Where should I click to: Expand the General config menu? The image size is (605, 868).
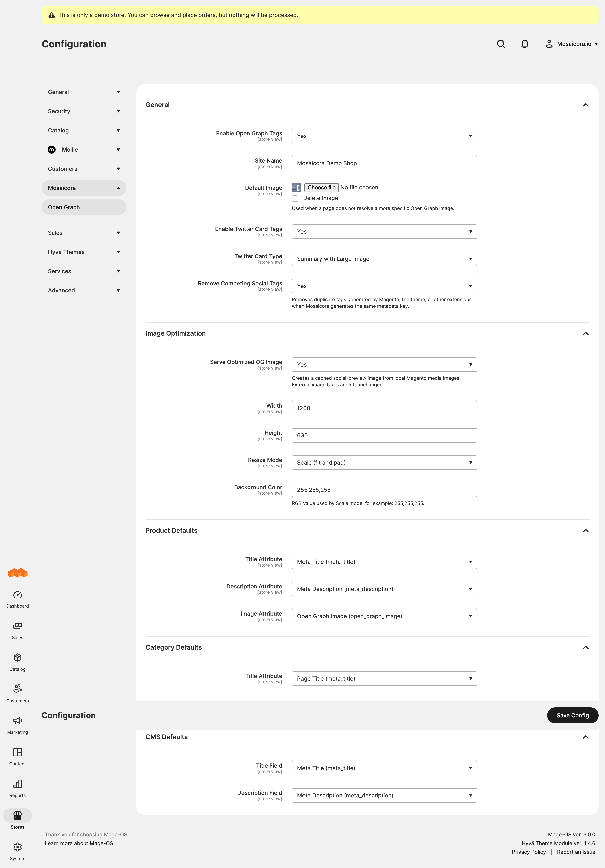(84, 92)
